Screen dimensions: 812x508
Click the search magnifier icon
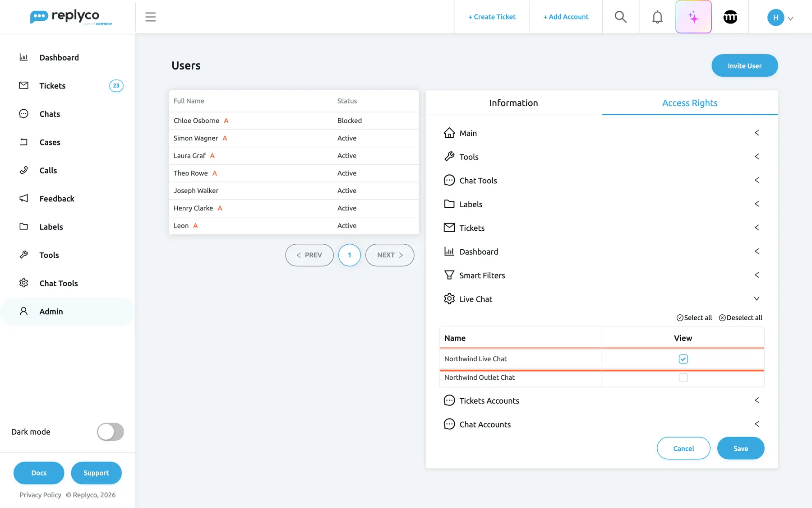[621, 17]
